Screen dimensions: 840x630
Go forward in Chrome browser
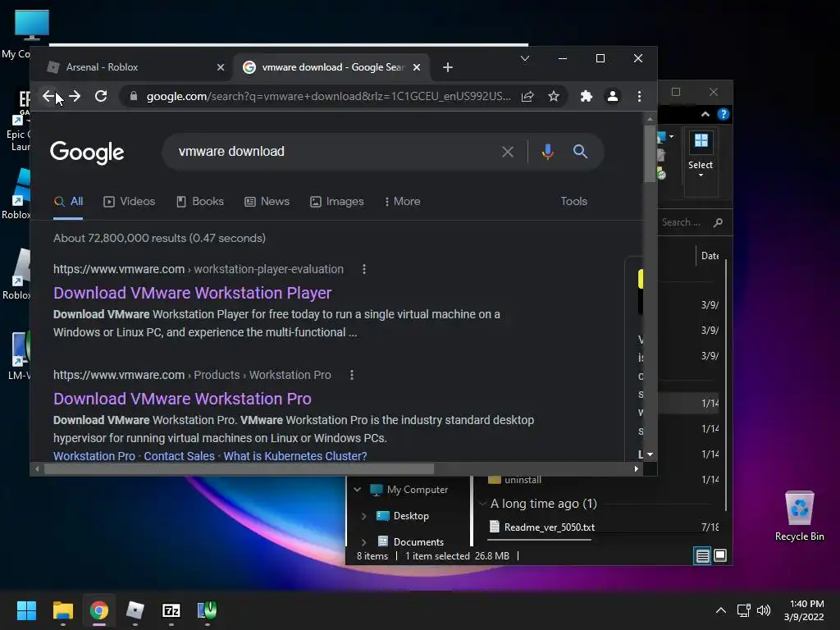point(75,96)
